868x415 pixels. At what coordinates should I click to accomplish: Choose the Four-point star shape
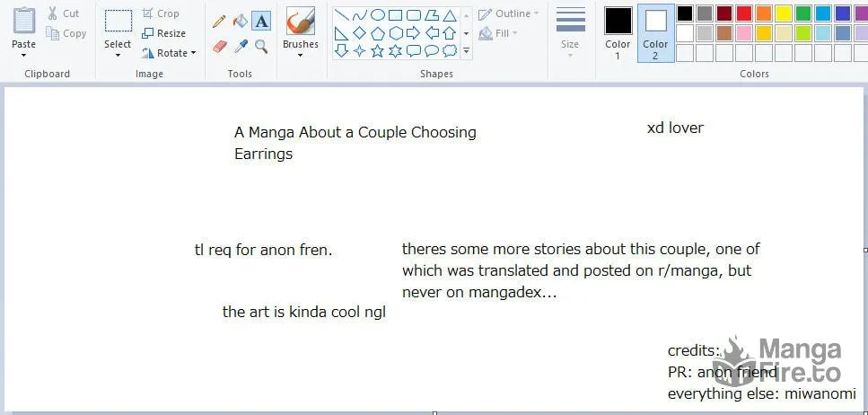360,51
